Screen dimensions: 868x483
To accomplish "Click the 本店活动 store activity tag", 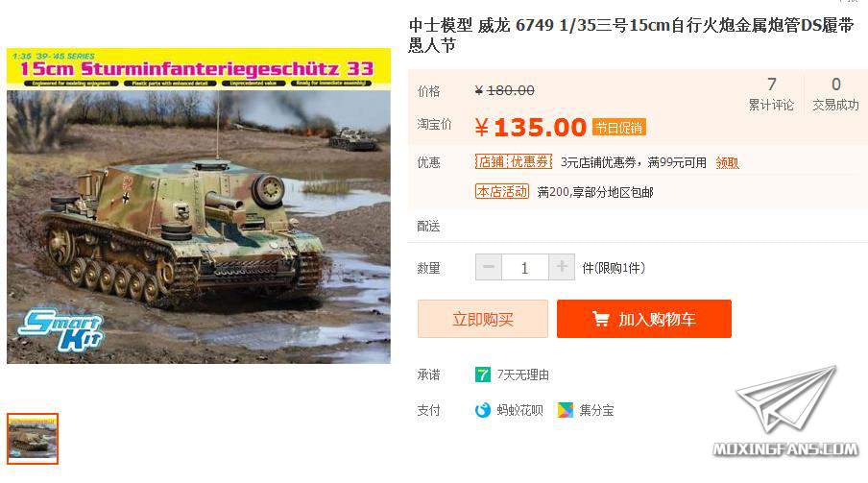I will coord(502,192).
